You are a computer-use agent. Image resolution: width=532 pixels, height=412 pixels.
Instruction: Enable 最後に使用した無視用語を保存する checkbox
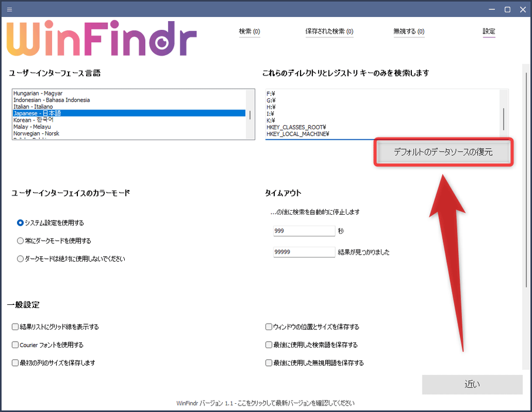[x=315, y=363]
